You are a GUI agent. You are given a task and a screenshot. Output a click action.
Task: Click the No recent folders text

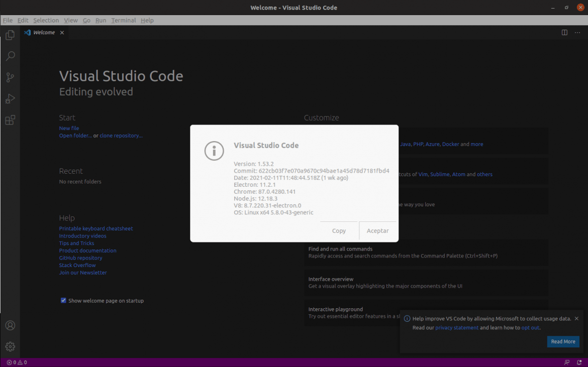(x=80, y=182)
